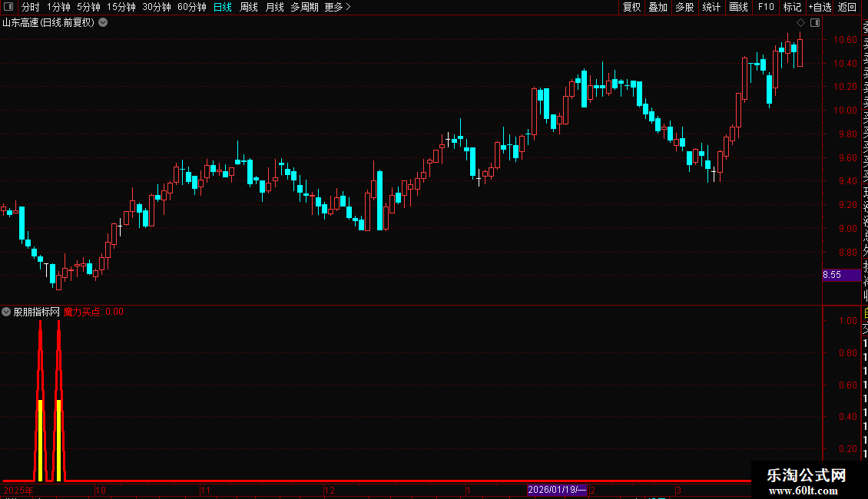Select the 30分钟 period tab

pyautogui.click(x=157, y=7)
